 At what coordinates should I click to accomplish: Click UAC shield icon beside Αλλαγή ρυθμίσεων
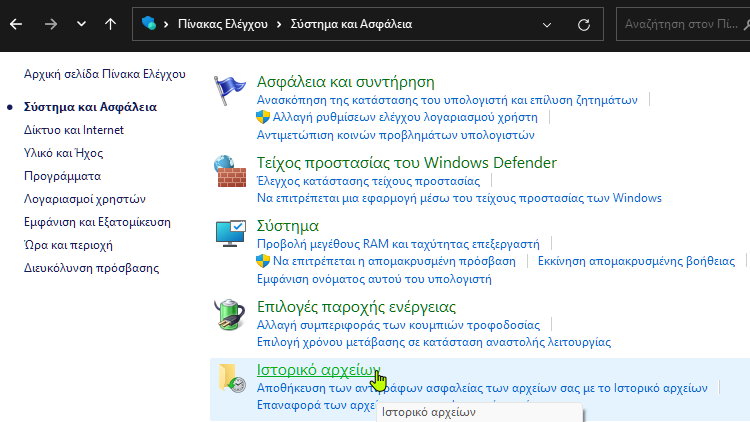click(263, 117)
